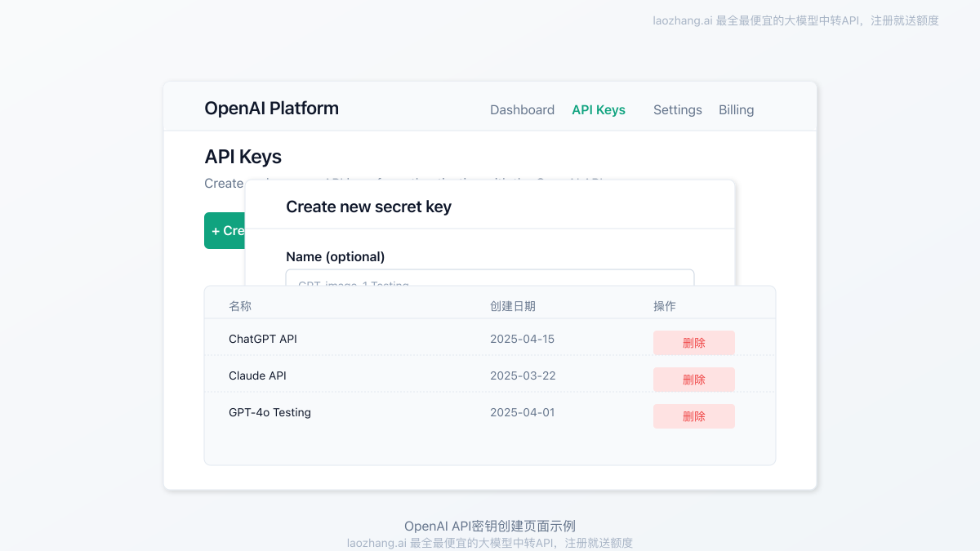Open the Billing nav item

[737, 109]
